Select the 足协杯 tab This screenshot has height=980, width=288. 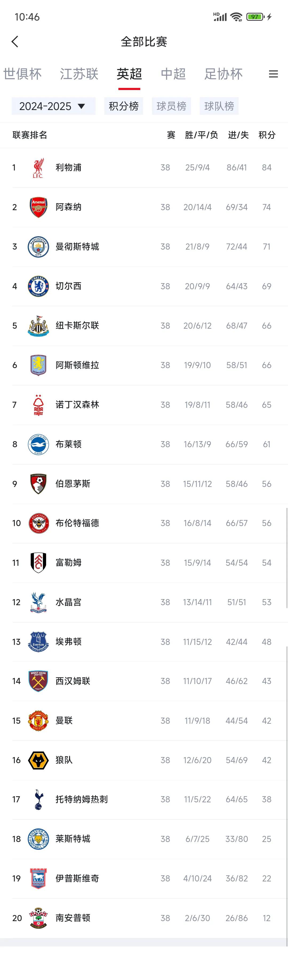pyautogui.click(x=224, y=74)
